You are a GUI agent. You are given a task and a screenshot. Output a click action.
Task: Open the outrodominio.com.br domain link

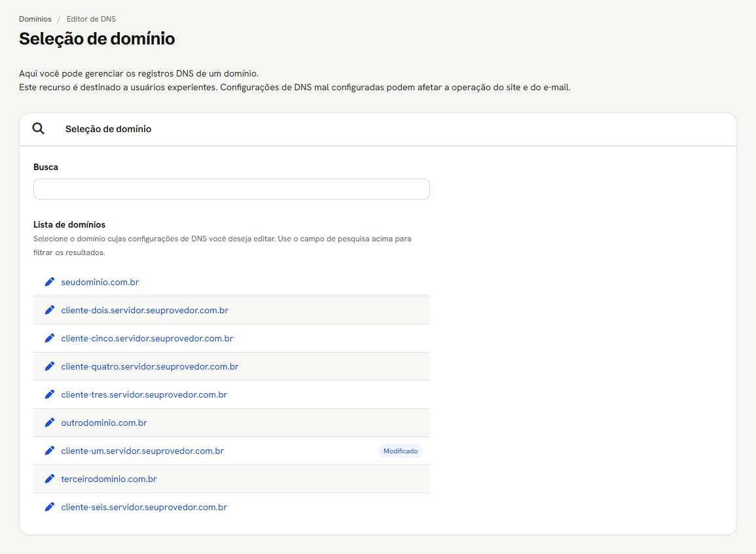tap(104, 423)
